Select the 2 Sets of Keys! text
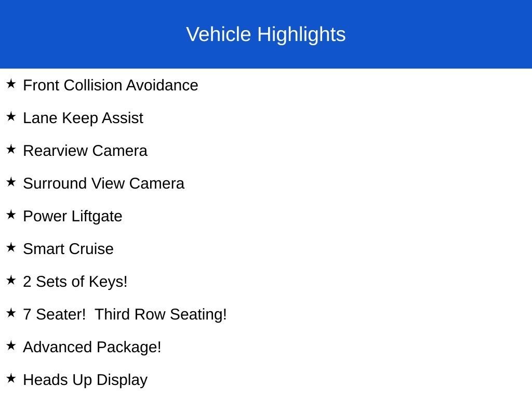 point(75,282)
